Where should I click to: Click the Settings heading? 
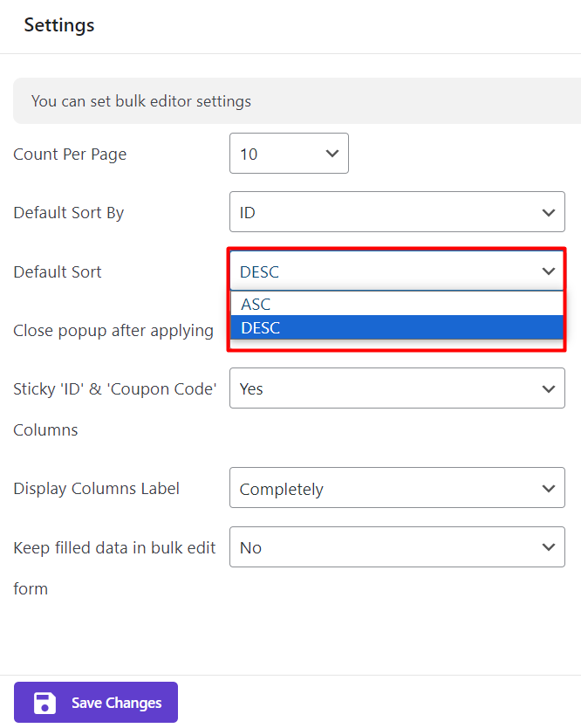pos(59,25)
